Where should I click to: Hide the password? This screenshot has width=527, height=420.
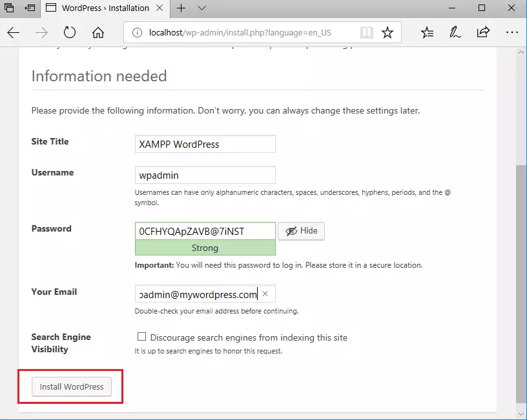(301, 231)
